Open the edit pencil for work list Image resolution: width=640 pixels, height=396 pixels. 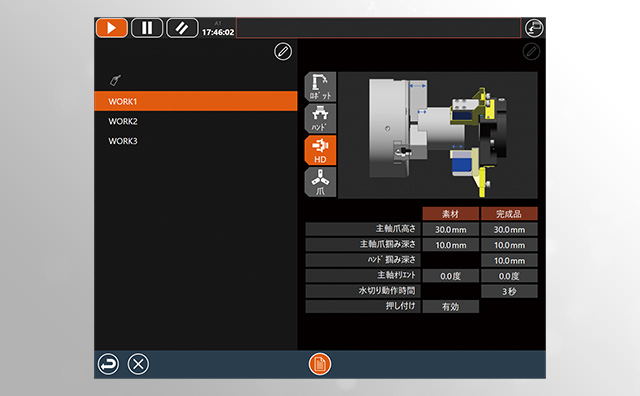pos(282,51)
